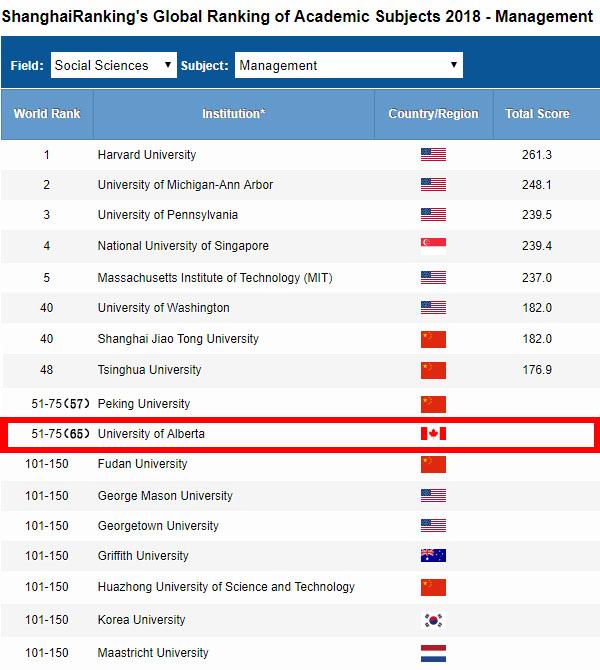Screen dimensions: 600x670
Task: Select Tsinghua University entry
Action: [x=149, y=370]
